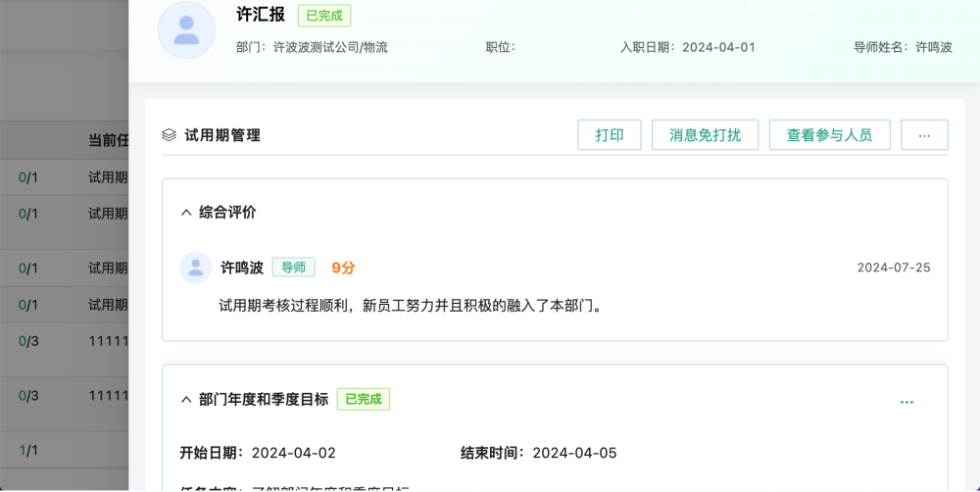Screen dimensions: 980x492
Task: Open the 查看参与人员 participant list
Action: [829, 135]
